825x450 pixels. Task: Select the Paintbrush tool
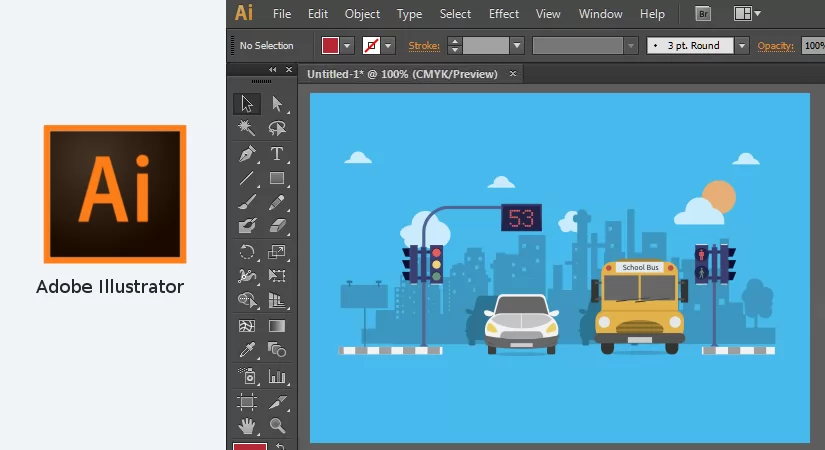pos(247,203)
